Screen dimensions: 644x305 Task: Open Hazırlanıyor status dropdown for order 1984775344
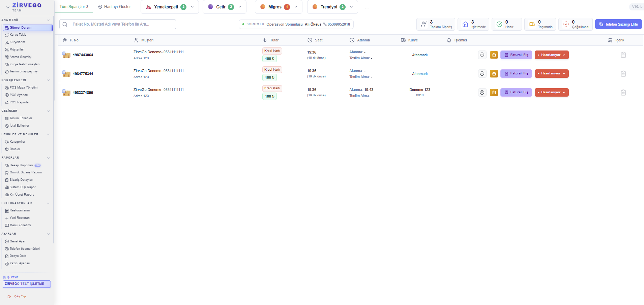click(x=552, y=74)
